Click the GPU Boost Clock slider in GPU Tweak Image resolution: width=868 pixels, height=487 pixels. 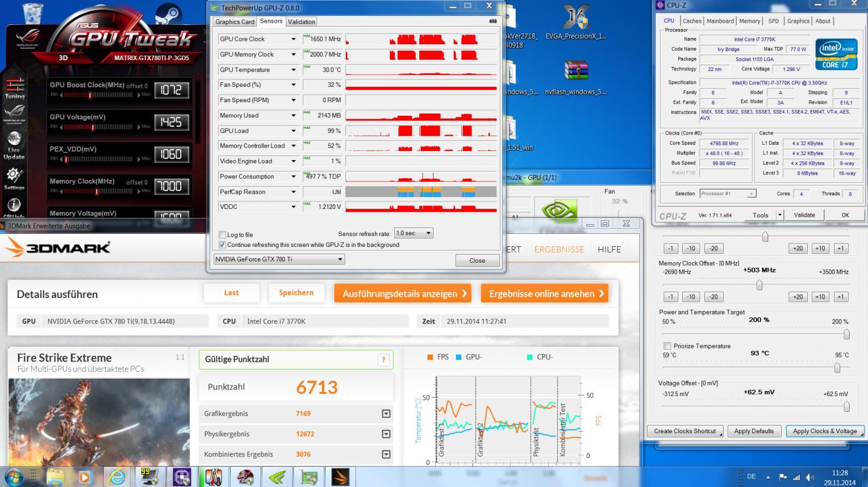coord(99,95)
